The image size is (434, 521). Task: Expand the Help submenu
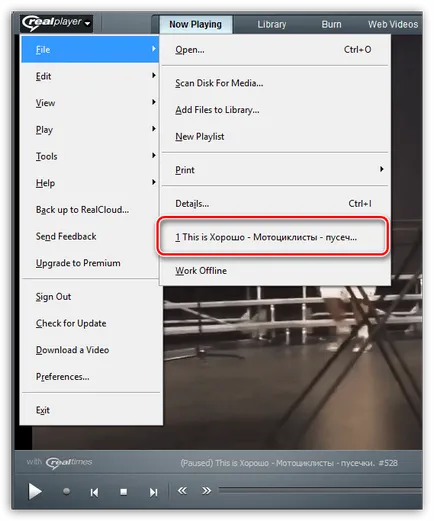tap(90, 183)
